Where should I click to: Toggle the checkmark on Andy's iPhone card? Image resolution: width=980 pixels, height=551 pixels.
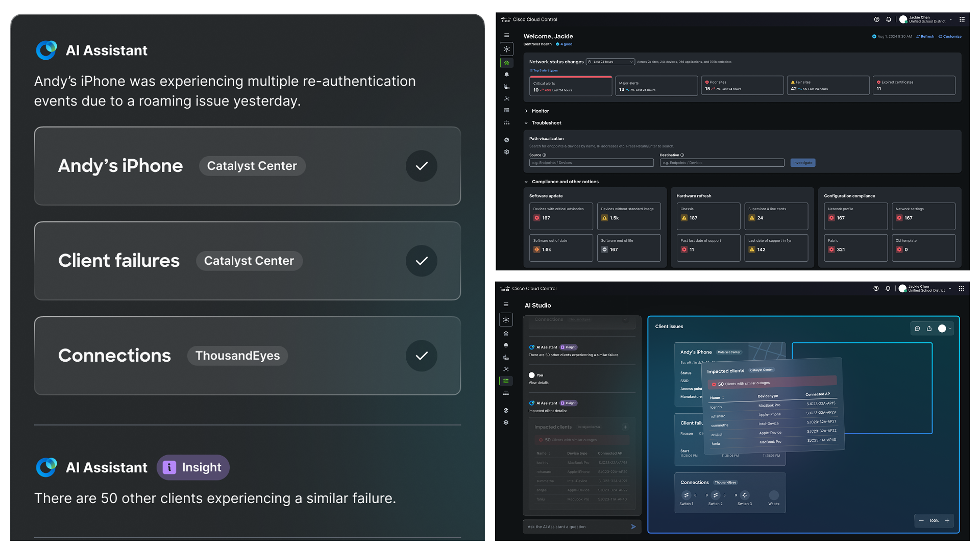click(x=421, y=166)
